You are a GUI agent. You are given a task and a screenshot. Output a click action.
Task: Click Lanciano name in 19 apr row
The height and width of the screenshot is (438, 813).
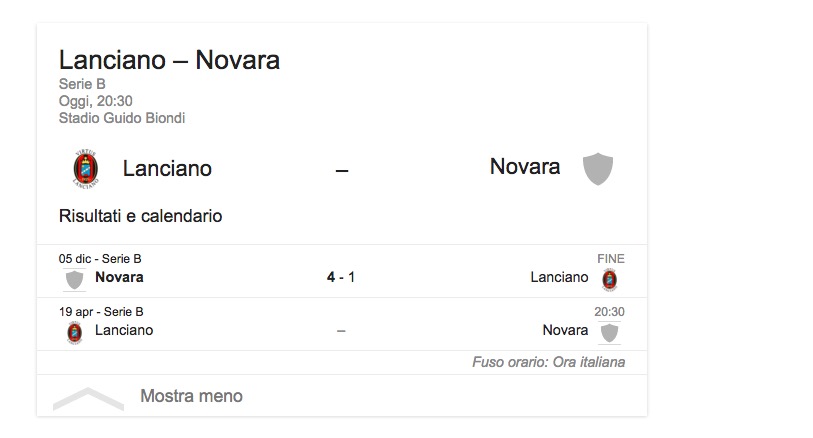coord(124,330)
